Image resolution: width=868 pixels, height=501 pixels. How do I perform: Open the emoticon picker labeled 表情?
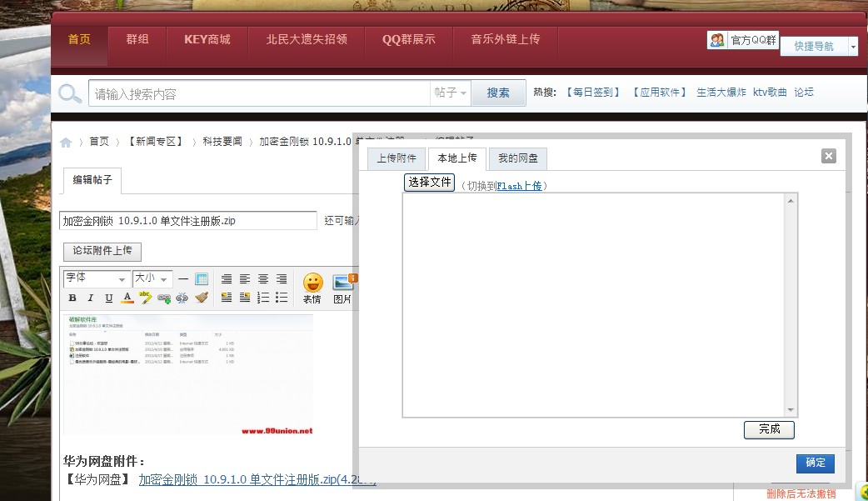[312, 285]
